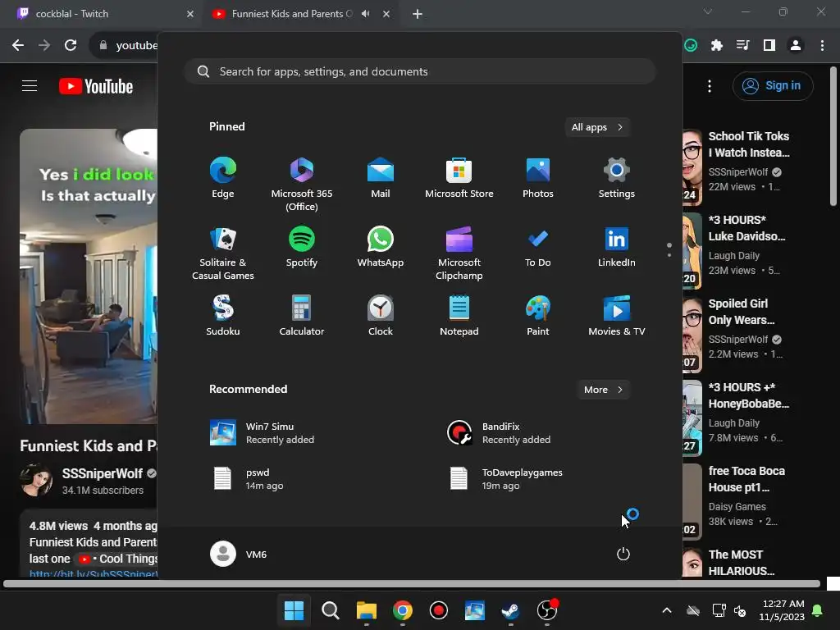Open the Mail app icon
This screenshot has width=840, height=630.
coord(381,178)
